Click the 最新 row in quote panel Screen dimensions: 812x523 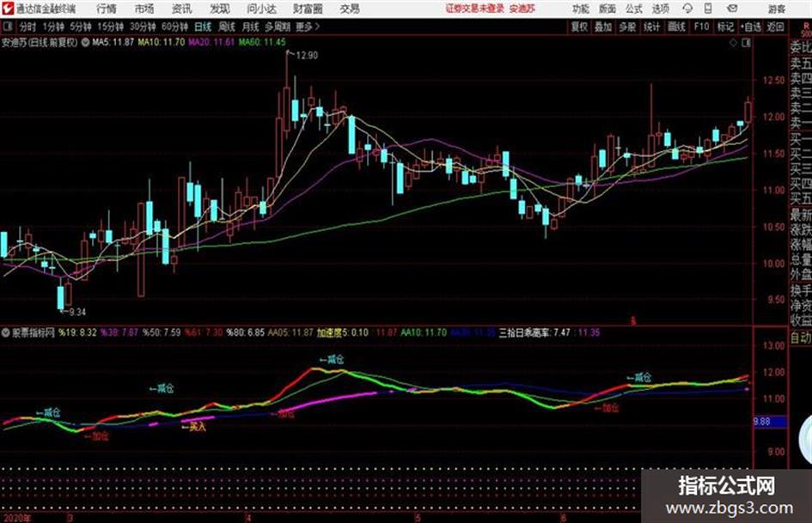801,215
